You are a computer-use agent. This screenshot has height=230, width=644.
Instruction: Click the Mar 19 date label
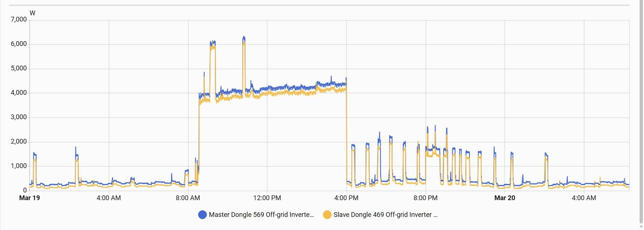tap(30, 198)
